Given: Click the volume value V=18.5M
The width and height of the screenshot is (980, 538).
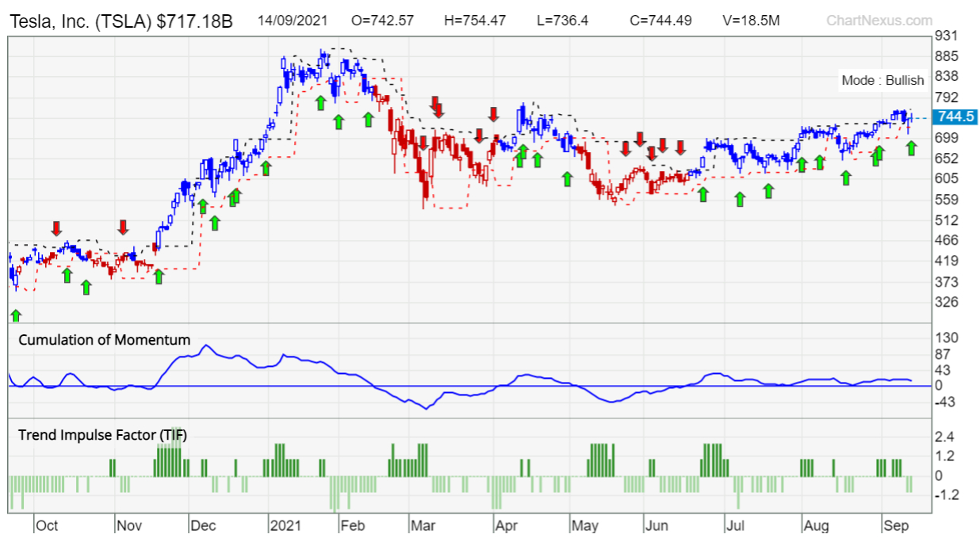Looking at the screenshot, I should [749, 21].
